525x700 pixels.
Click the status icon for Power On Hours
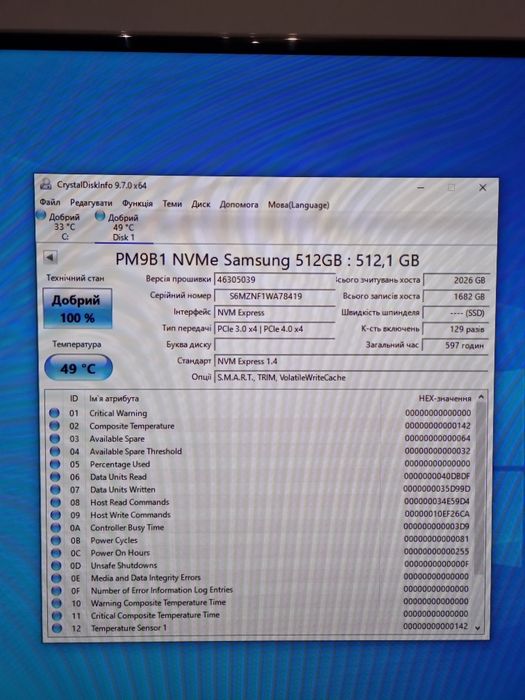(x=56, y=553)
